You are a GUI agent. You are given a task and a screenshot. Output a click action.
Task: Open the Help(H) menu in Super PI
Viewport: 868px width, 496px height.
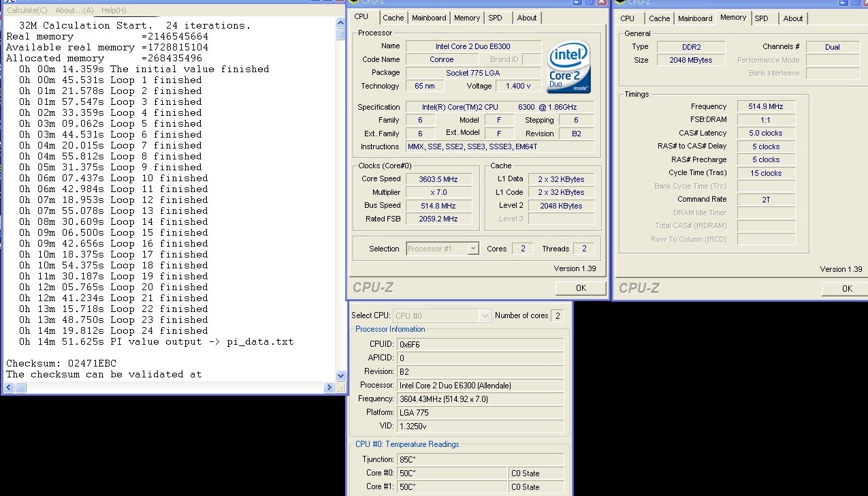pyautogui.click(x=114, y=10)
